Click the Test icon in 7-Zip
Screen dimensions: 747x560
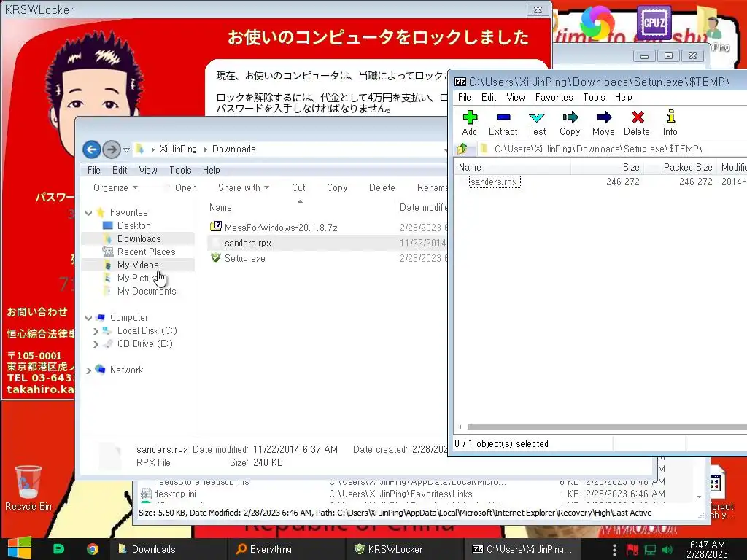point(536,117)
